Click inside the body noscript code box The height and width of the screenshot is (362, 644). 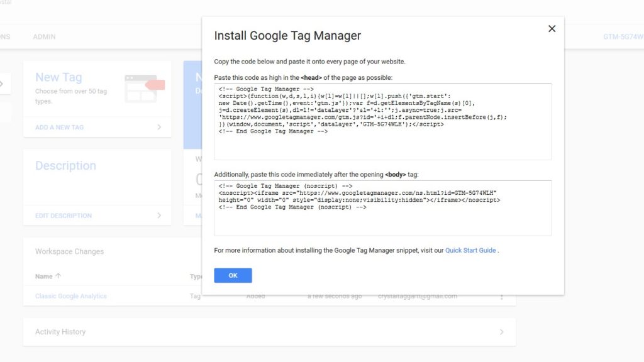tap(383, 208)
